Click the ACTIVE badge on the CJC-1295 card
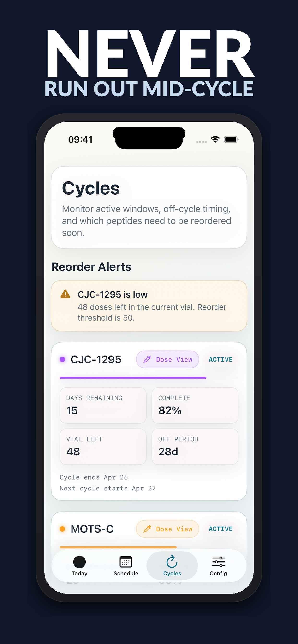 click(x=221, y=359)
